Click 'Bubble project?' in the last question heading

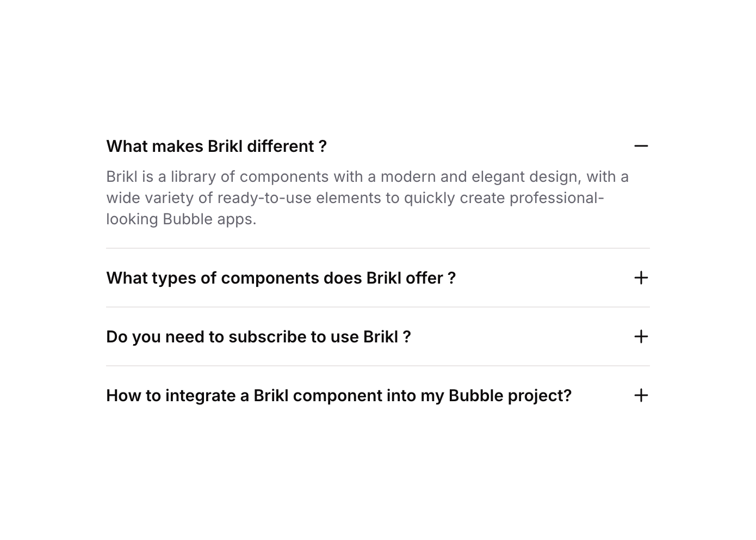[x=510, y=396]
